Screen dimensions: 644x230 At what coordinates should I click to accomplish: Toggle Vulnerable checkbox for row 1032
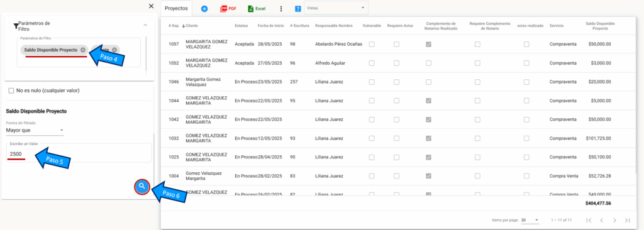[371, 138]
